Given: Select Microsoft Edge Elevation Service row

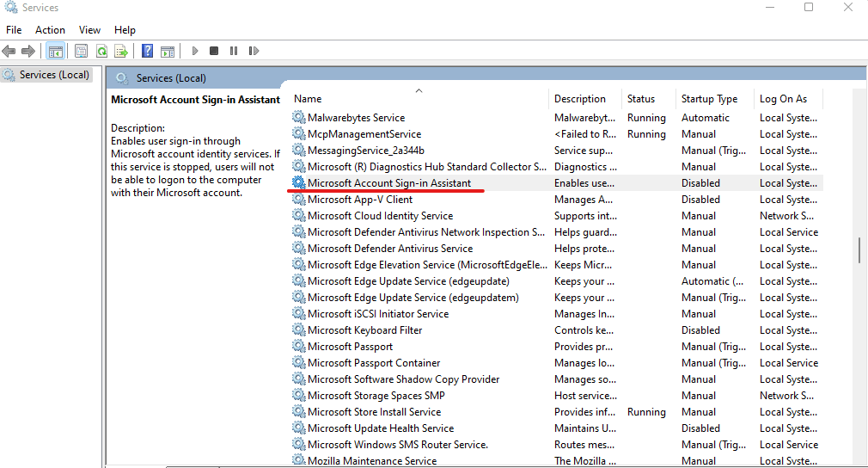Looking at the screenshot, I should point(556,264).
